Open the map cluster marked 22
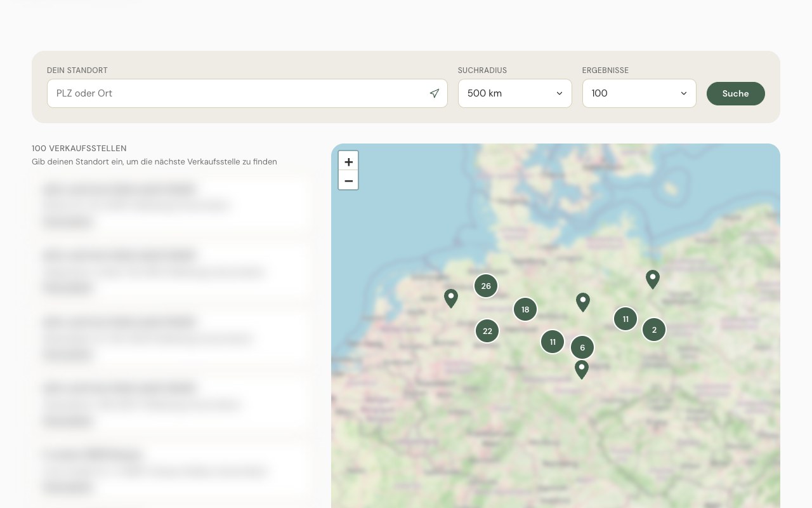 (x=487, y=331)
